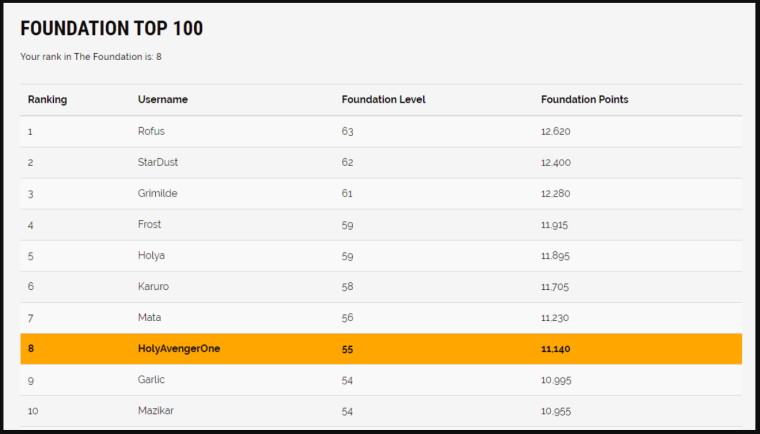Select the highlighted HolyAvengerOne username
The image size is (760, 434).
178,349
